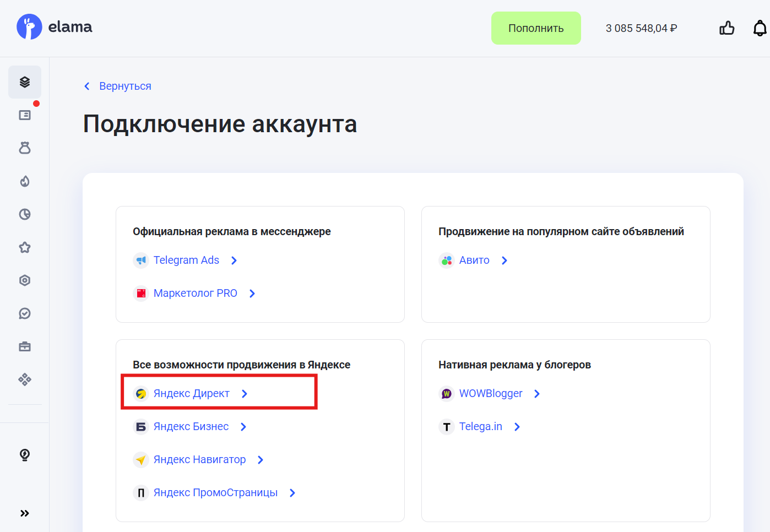Click the Яндекс Навигатор arrow icon
This screenshot has height=532, width=770.
tap(141, 460)
